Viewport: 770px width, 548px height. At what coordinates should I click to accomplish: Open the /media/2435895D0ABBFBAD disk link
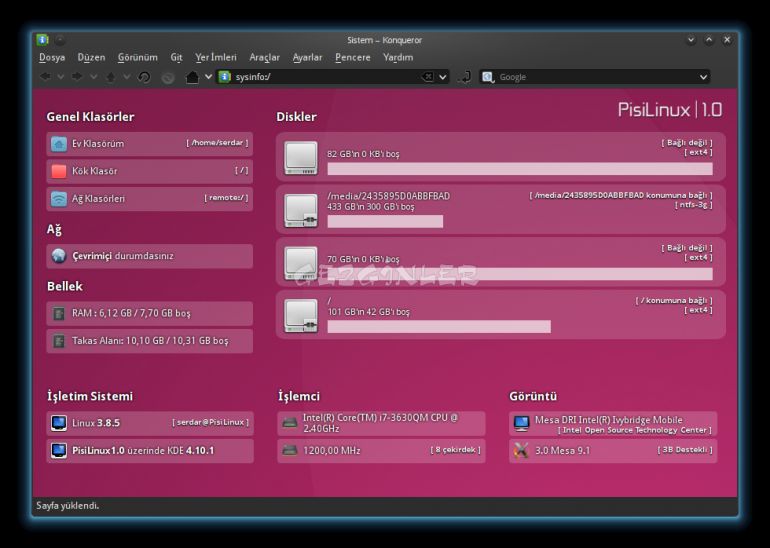coord(388,196)
